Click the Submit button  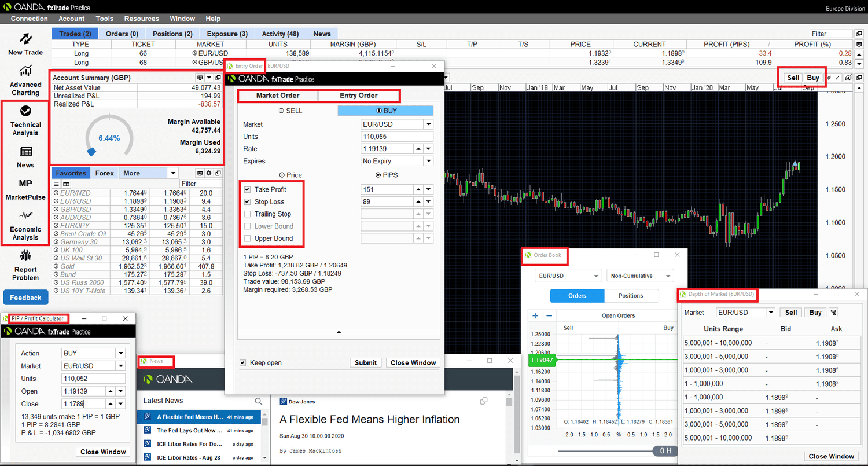coord(366,363)
